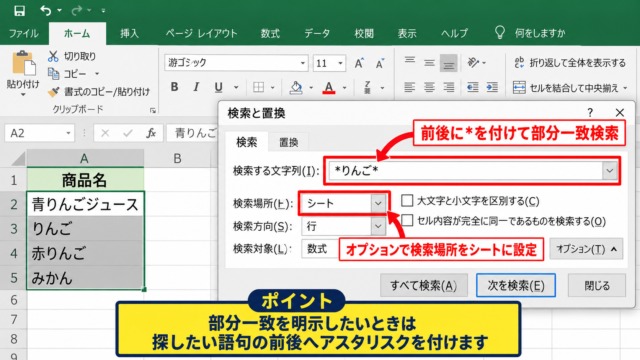Select cell A3 containing りんご
Viewport: 640px width, 360px height.
[x=85, y=229]
